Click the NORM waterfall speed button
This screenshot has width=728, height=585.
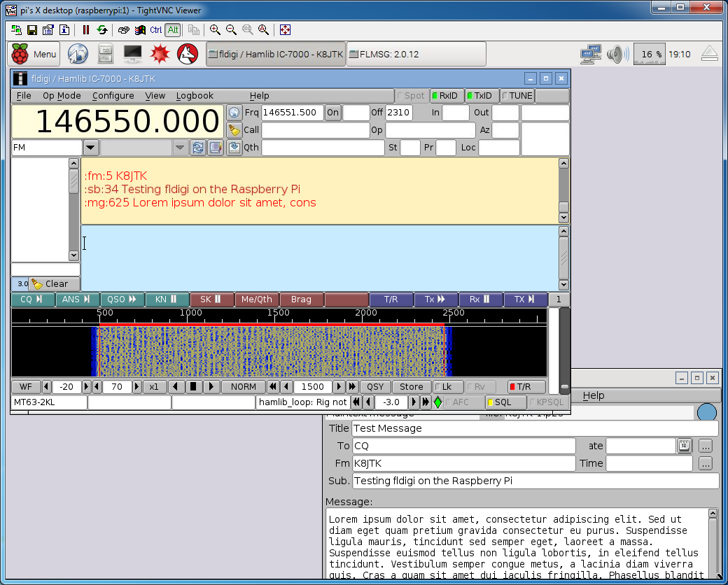pyautogui.click(x=244, y=387)
